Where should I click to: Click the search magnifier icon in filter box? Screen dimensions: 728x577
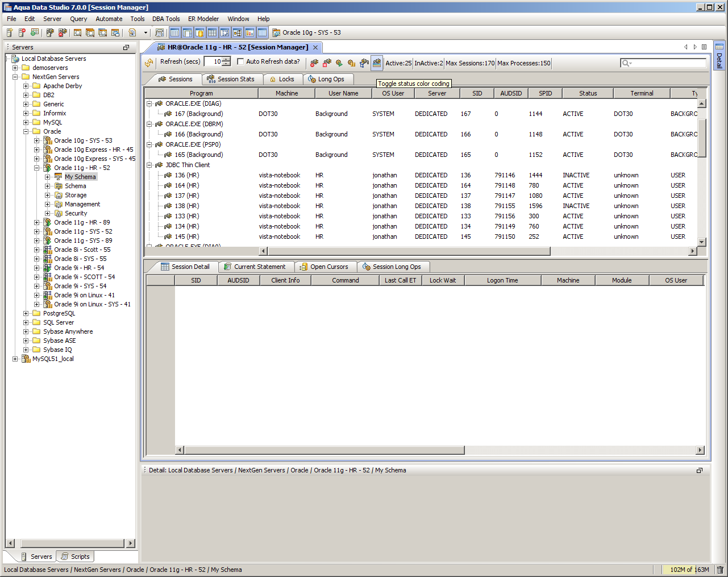[x=625, y=63]
